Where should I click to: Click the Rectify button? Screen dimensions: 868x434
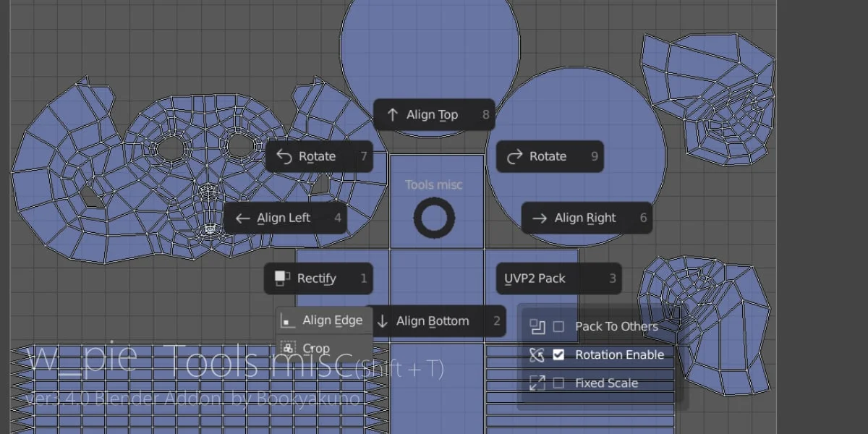(317, 278)
